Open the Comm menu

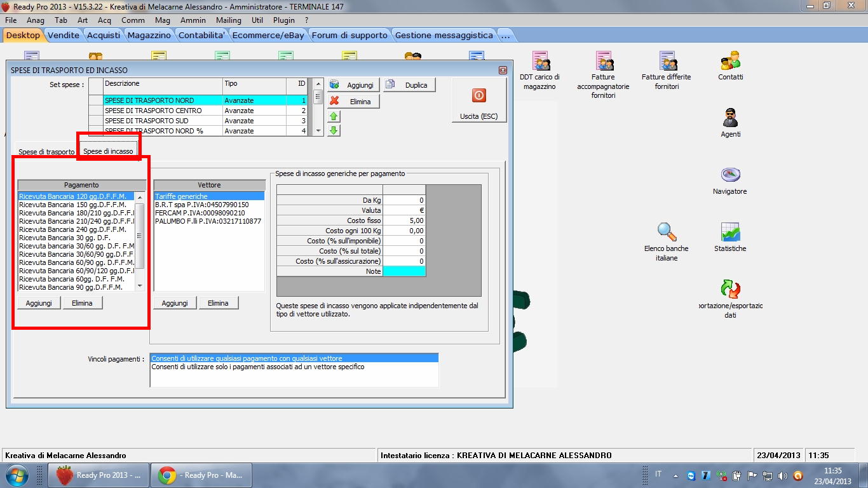click(133, 20)
